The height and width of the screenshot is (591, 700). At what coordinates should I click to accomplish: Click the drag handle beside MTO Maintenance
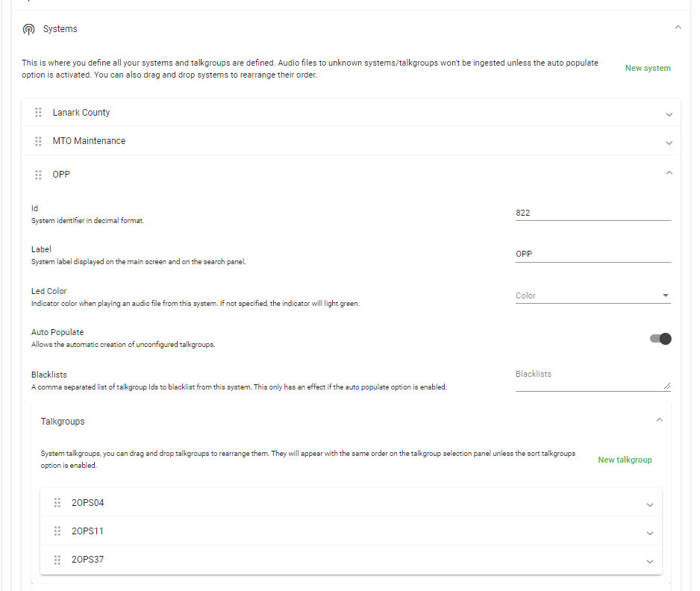(38, 141)
